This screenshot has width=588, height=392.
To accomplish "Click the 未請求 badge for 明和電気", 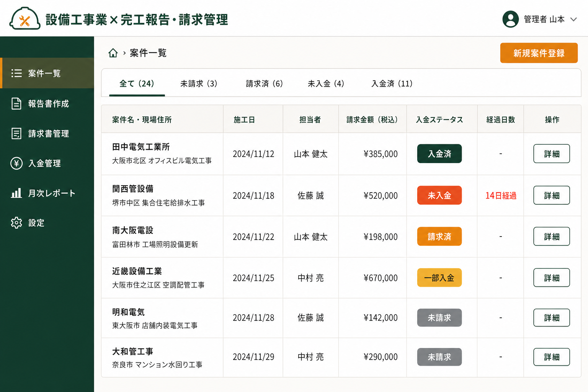I will [439, 318].
